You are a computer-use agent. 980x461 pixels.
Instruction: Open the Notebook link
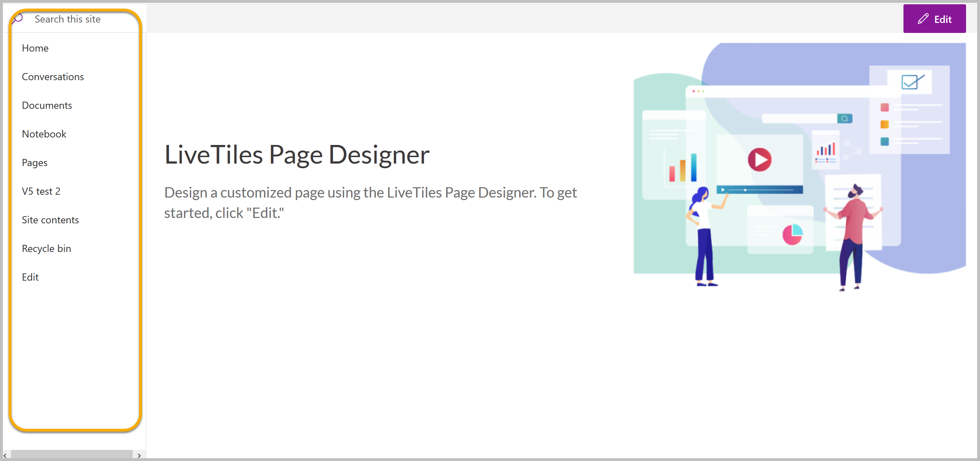[44, 134]
